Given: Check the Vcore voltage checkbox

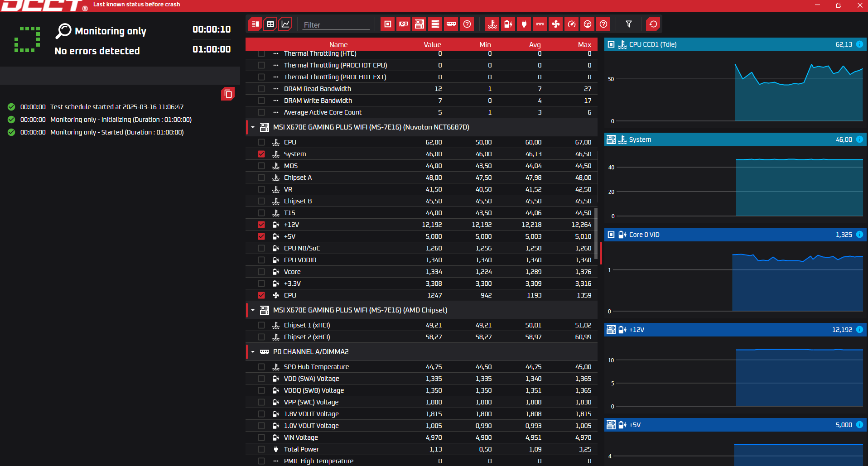Looking at the screenshot, I should pos(261,272).
